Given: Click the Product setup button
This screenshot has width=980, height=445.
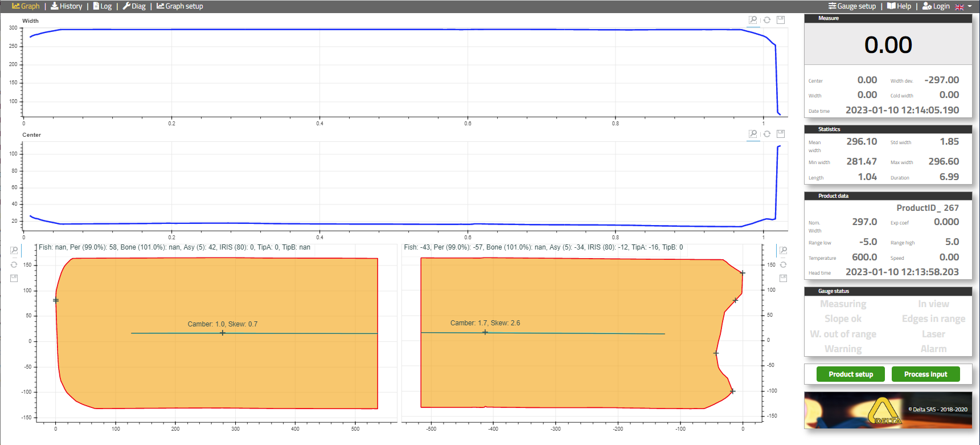Looking at the screenshot, I should coord(850,374).
